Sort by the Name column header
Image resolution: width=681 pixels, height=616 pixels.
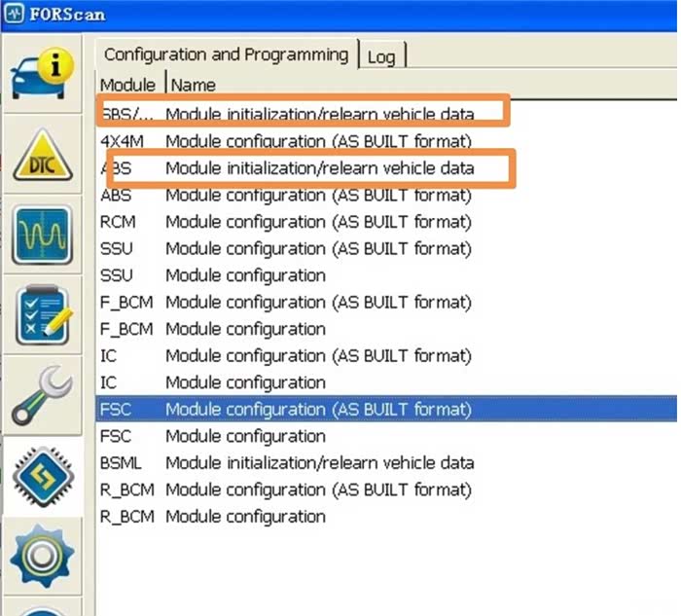pyautogui.click(x=193, y=85)
